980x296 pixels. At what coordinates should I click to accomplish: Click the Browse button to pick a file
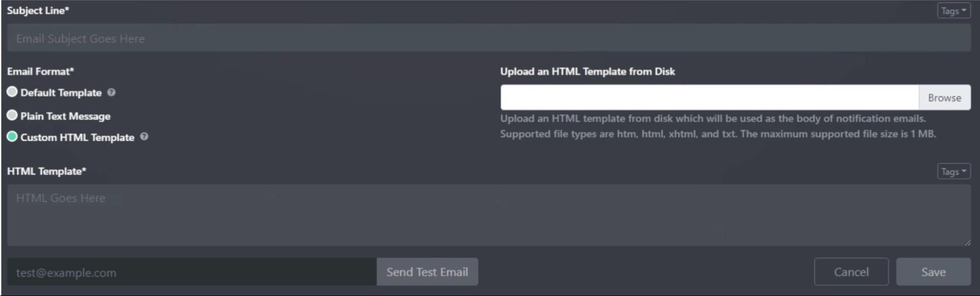944,97
